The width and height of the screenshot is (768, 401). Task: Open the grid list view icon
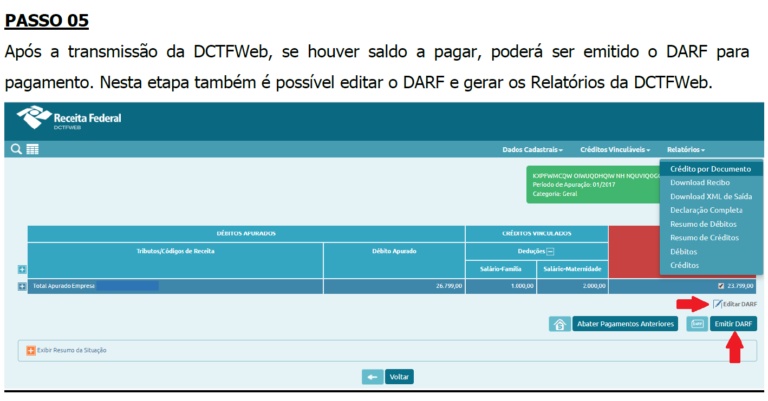pyautogui.click(x=32, y=149)
